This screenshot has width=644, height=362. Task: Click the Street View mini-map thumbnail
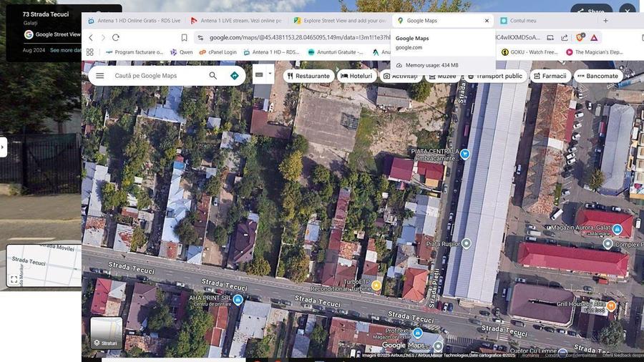(44, 265)
